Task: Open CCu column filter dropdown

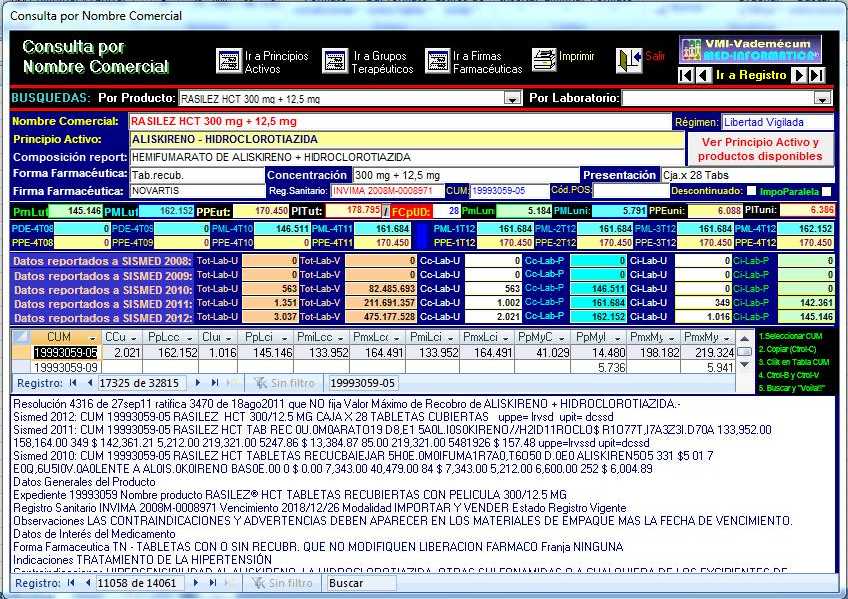Action: click(x=133, y=338)
